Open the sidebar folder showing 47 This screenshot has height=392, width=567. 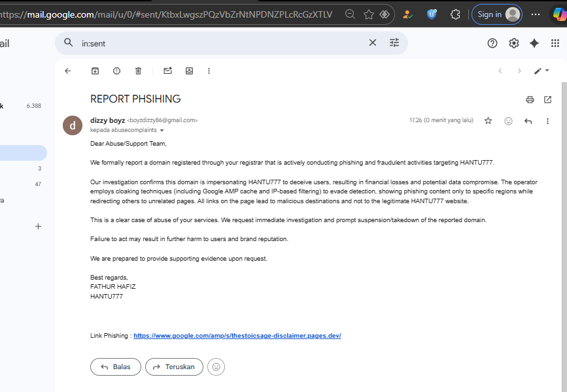(23, 184)
